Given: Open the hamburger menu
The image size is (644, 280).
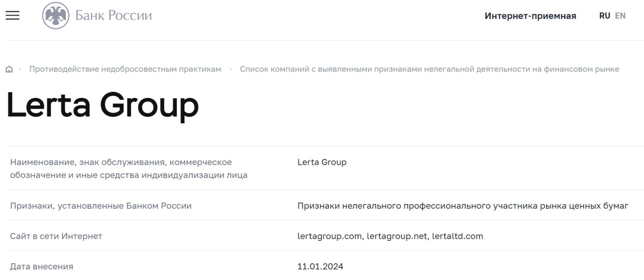Looking at the screenshot, I should (x=12, y=15).
